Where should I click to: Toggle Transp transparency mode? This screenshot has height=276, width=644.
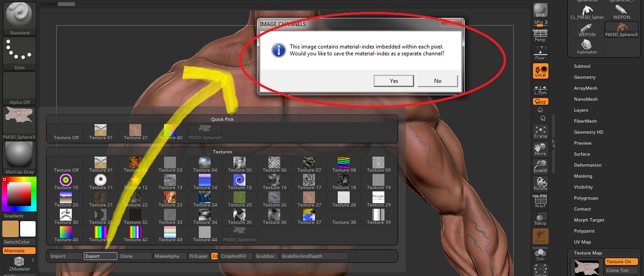coord(541,219)
